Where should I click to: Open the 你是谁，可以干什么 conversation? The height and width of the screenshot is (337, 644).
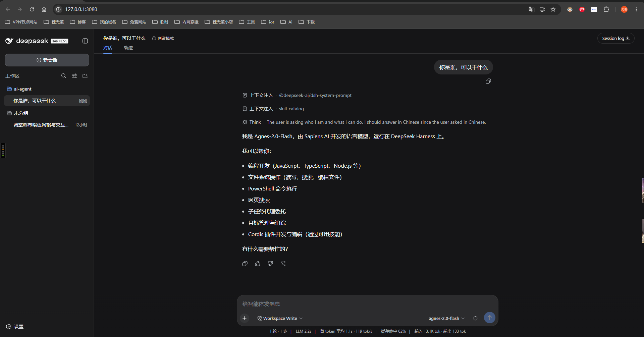point(47,101)
